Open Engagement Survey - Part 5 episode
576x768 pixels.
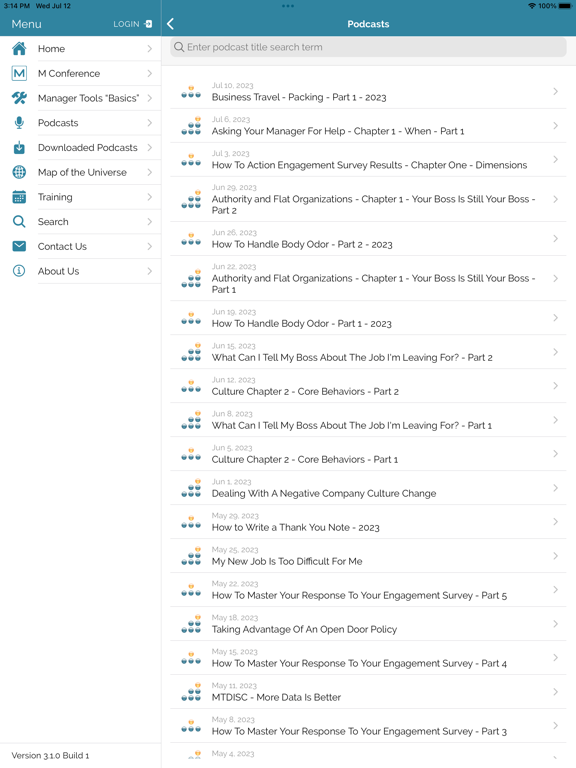(x=368, y=590)
